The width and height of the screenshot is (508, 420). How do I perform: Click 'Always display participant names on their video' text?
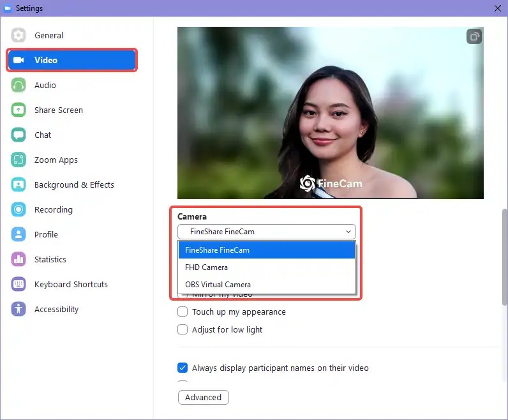coord(280,368)
